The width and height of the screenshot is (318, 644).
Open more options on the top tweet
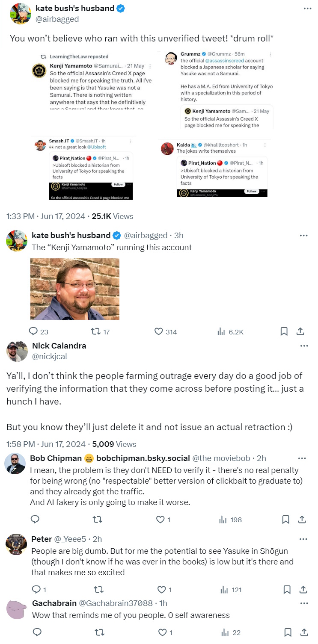(x=307, y=8)
